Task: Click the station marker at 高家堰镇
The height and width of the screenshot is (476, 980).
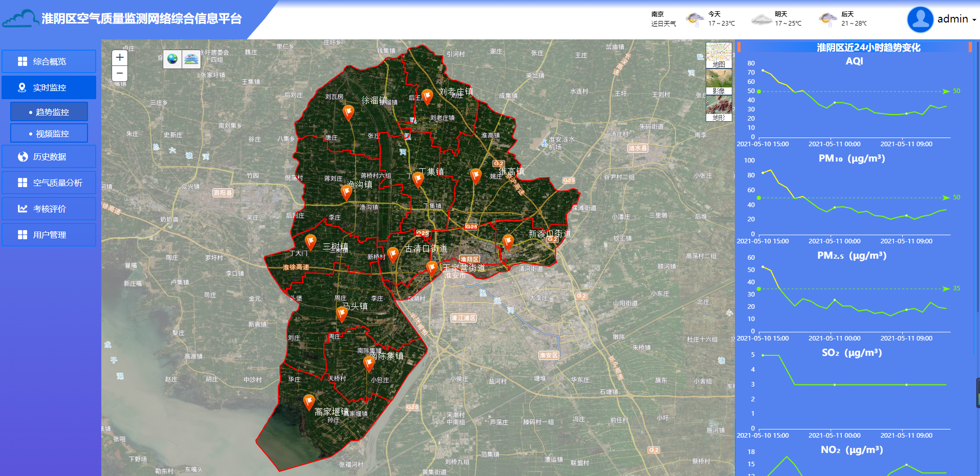Action: 309,401
